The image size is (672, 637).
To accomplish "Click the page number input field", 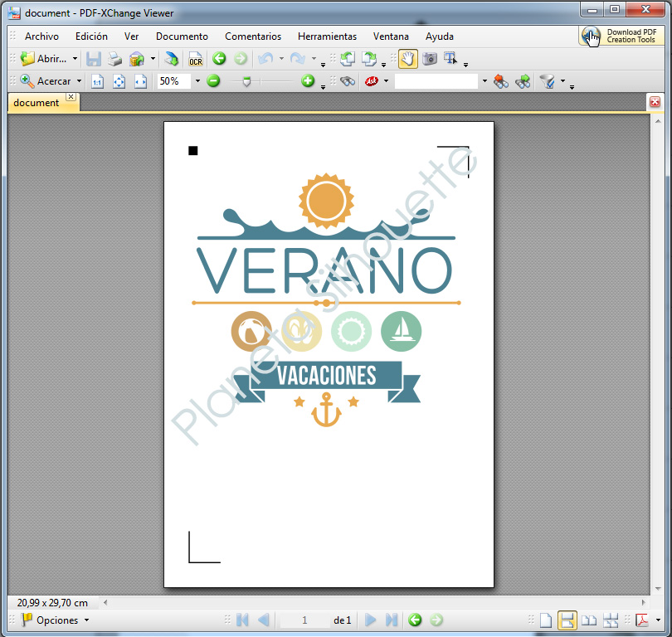I will click(x=304, y=620).
